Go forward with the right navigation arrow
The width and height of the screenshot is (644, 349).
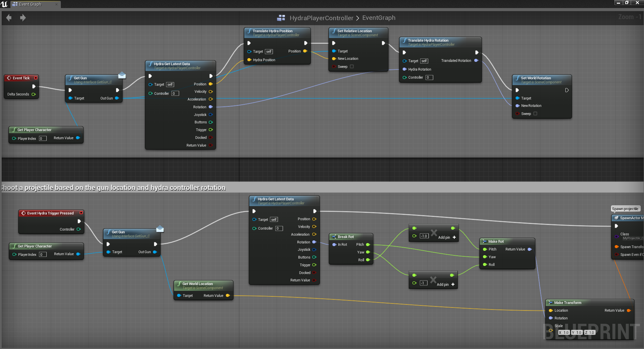coord(23,17)
